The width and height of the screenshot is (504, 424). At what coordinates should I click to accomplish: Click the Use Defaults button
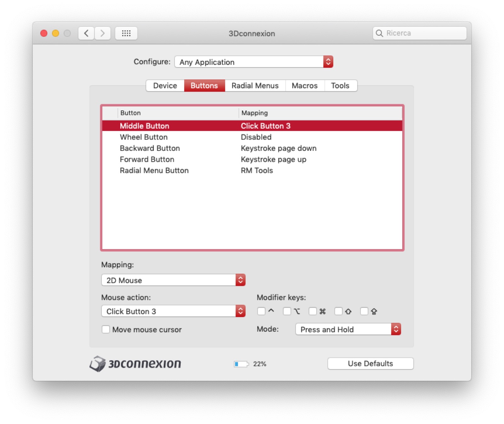pyautogui.click(x=370, y=363)
